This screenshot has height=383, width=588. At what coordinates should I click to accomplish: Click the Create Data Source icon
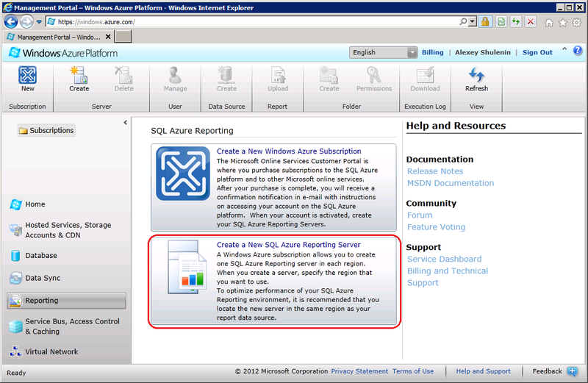(x=226, y=75)
